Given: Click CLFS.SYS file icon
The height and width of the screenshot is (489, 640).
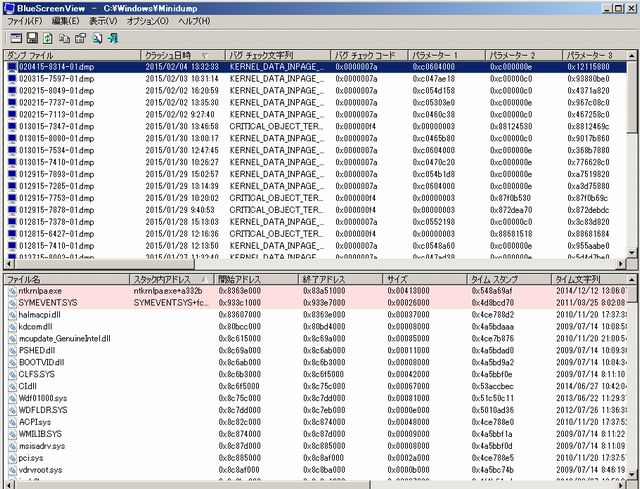Looking at the screenshot, I should [x=12, y=374].
